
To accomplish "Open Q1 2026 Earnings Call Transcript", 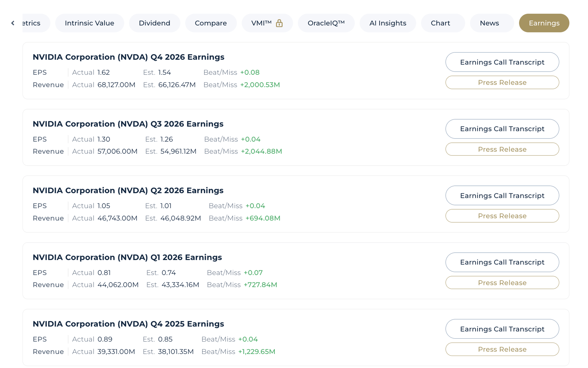I will (502, 262).
